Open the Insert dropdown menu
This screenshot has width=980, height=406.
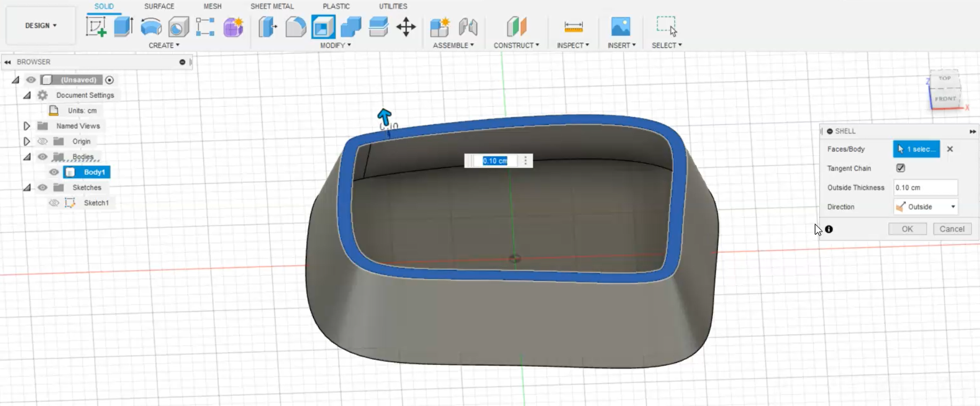621,45
